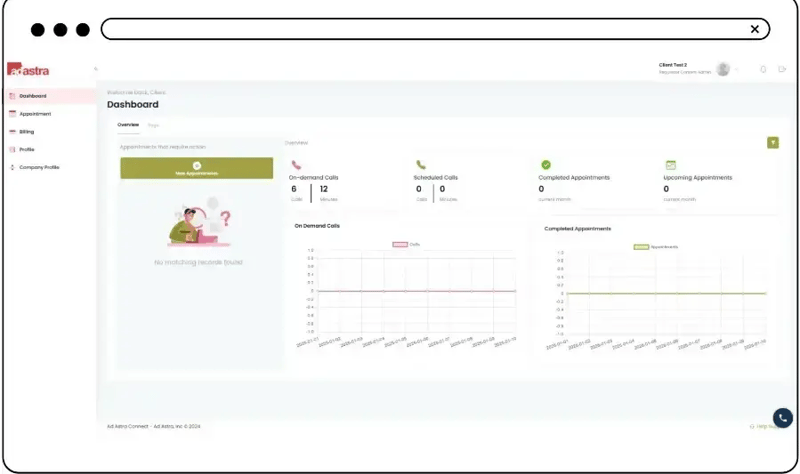This screenshot has width=800, height=474.
Task: Click the Company Profile sidebar icon
Action: 12,167
